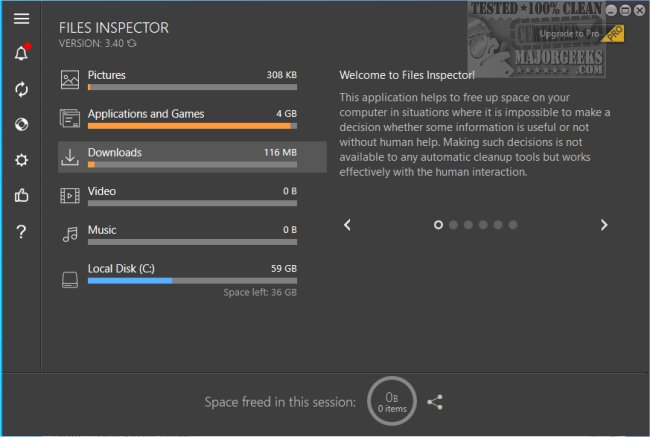The image size is (650, 437).
Task: Select the second carousel page dot
Action: (x=453, y=225)
